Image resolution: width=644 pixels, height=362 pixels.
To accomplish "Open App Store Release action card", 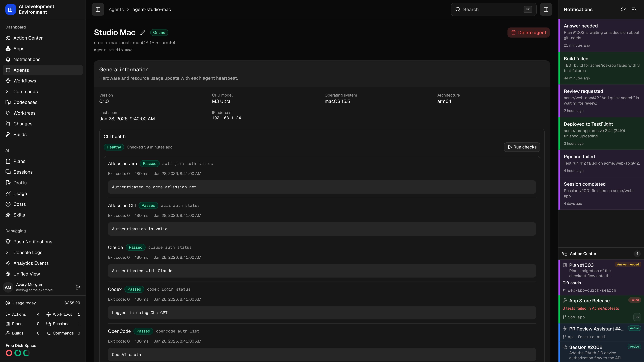I will (601, 309).
